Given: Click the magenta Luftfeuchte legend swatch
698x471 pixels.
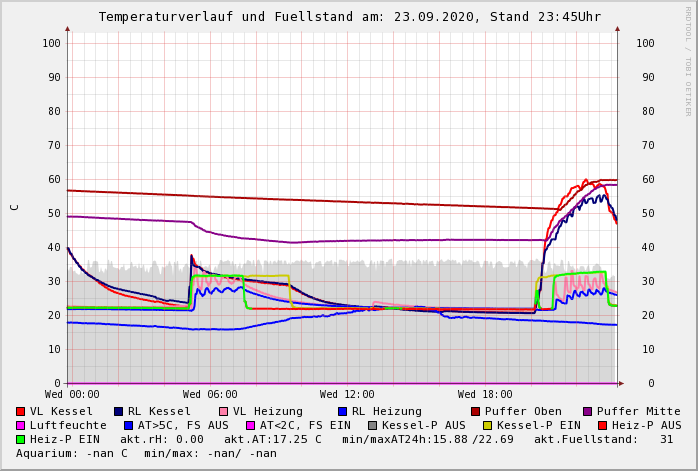Looking at the screenshot, I should 20,426.
